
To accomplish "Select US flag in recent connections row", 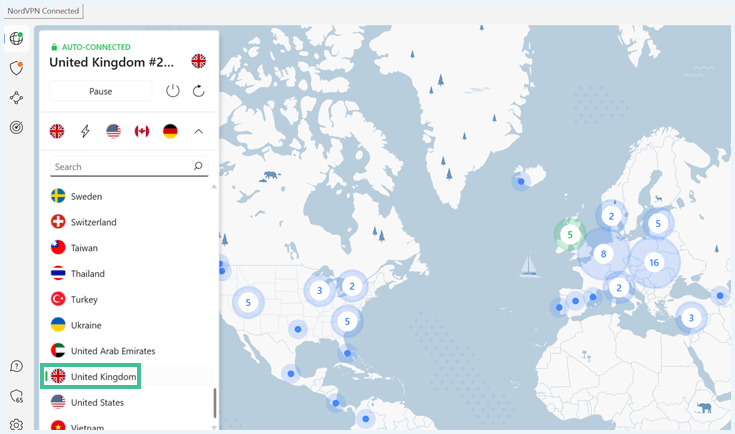I will click(x=113, y=131).
